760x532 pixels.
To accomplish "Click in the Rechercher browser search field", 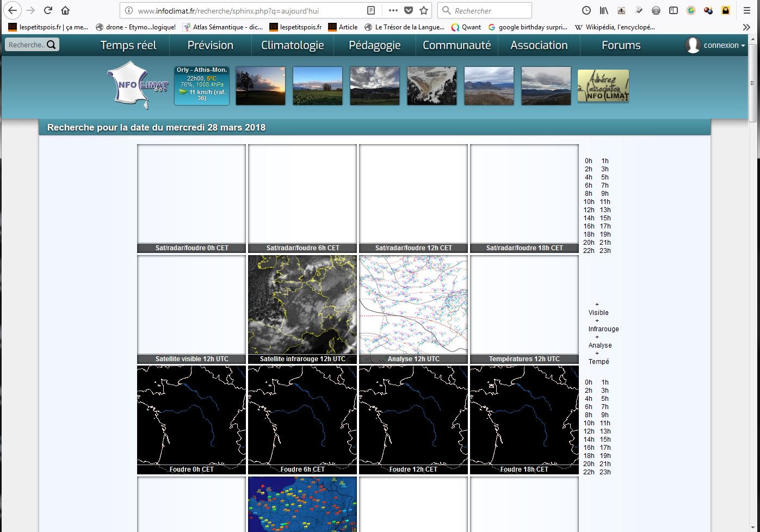I will 490,10.
